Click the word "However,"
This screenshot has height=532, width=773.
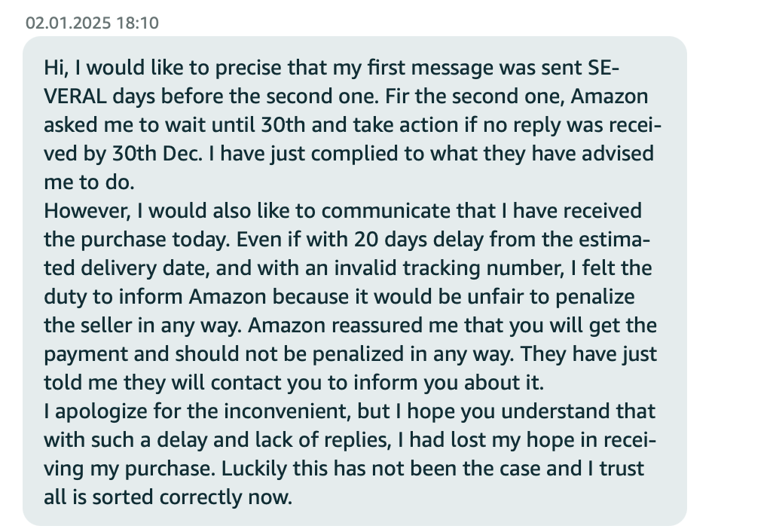[87, 210]
